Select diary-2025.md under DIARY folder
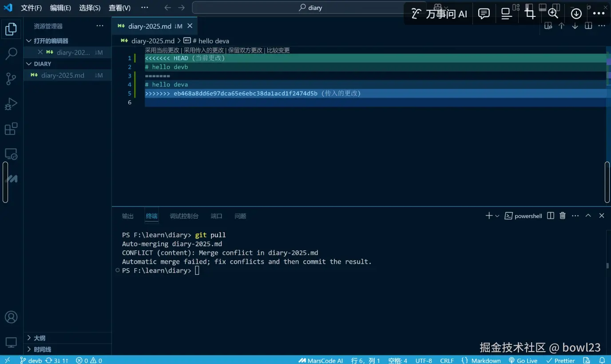 point(67,75)
